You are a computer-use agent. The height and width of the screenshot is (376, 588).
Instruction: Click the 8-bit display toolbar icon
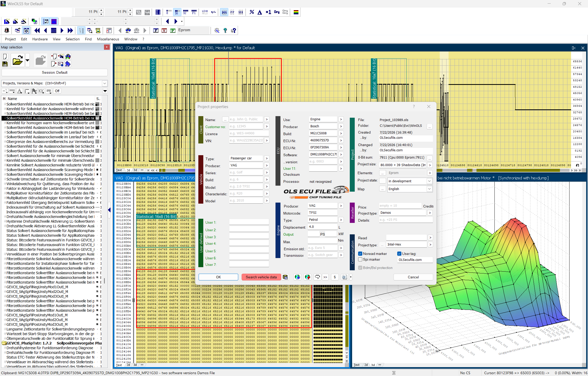coord(169,12)
